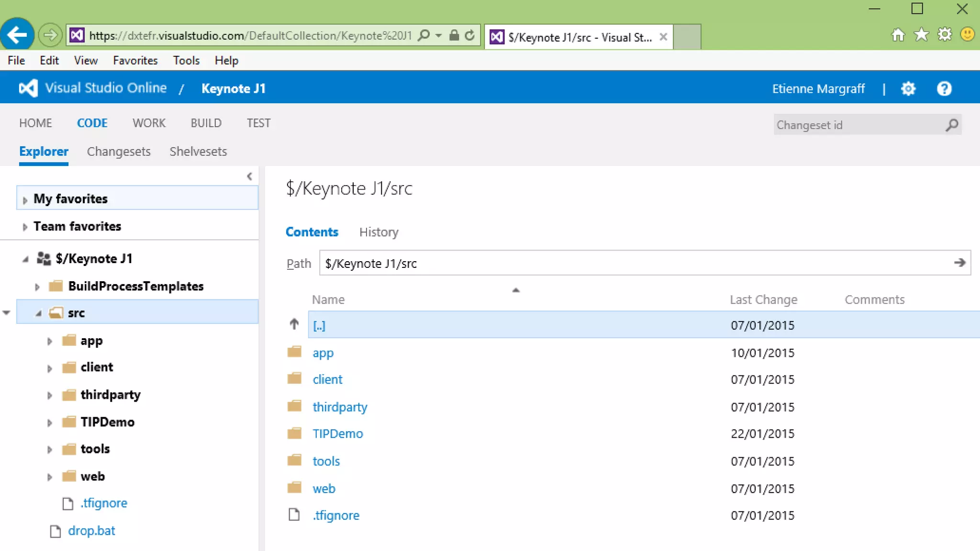
Task: Click the help question mark icon
Action: point(944,89)
